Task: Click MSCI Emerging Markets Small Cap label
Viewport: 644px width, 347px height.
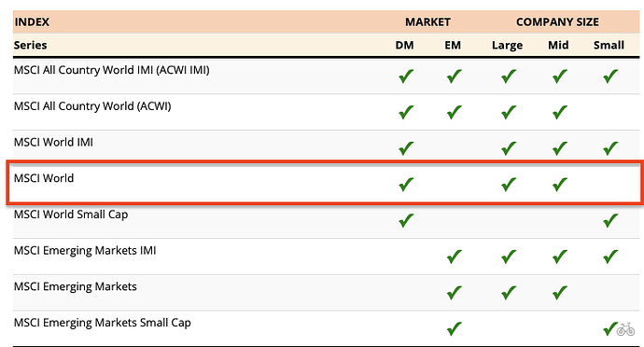Action: (103, 323)
